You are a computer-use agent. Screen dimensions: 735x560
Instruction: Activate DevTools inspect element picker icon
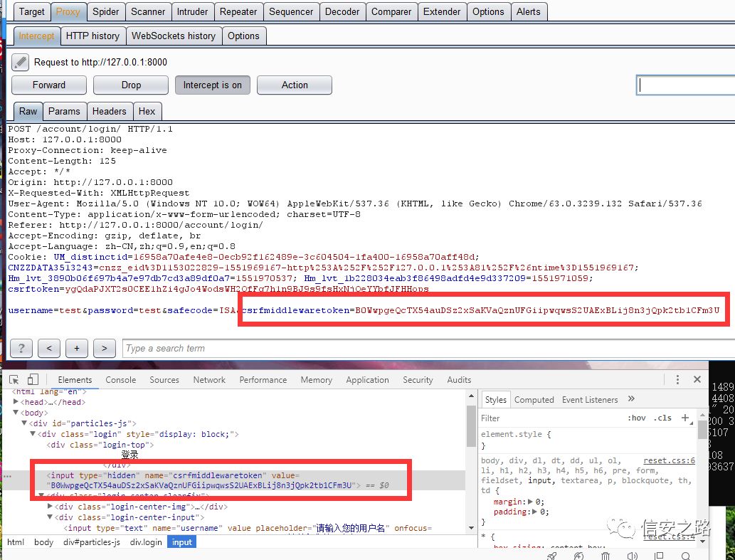click(14, 379)
